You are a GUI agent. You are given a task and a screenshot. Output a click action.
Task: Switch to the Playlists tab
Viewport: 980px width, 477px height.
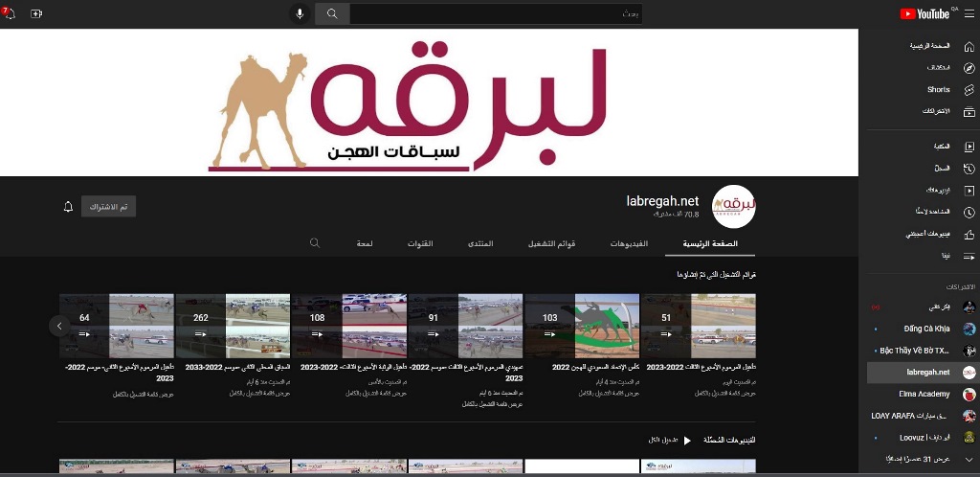click(552, 243)
